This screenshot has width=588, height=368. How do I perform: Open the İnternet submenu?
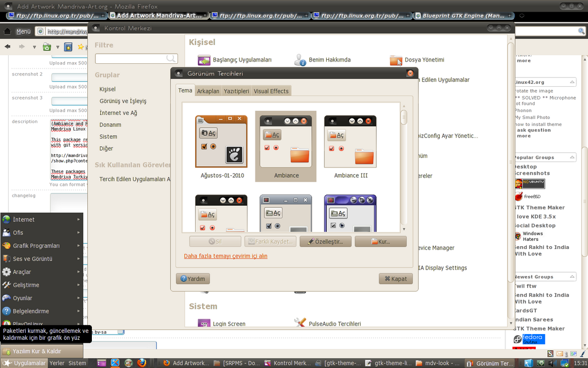click(41, 219)
